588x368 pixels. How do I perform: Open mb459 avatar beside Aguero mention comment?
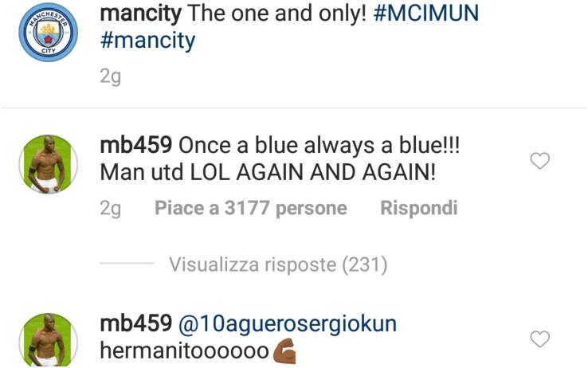(x=49, y=340)
